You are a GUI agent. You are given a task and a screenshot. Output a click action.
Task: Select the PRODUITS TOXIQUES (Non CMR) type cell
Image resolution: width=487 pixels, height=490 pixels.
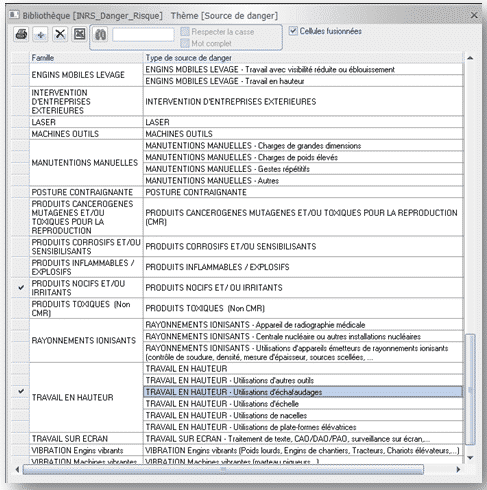tap(303, 308)
